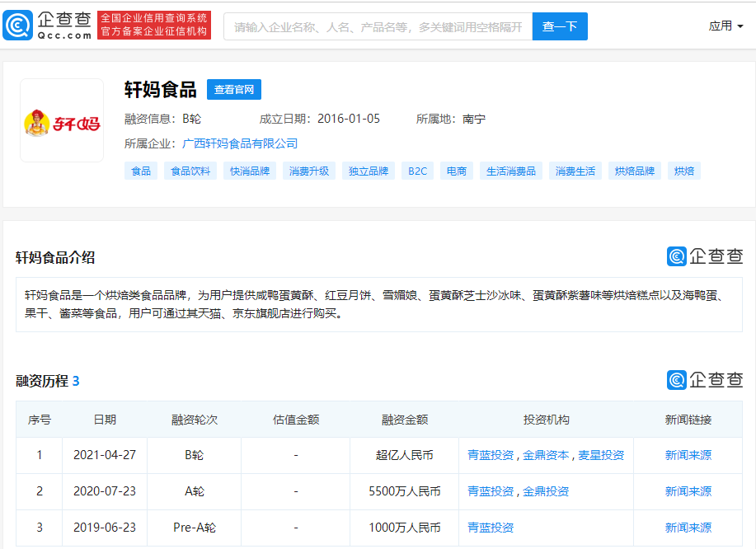Click the 融资轮次 column header
The height and width of the screenshot is (549, 756).
coord(195,420)
